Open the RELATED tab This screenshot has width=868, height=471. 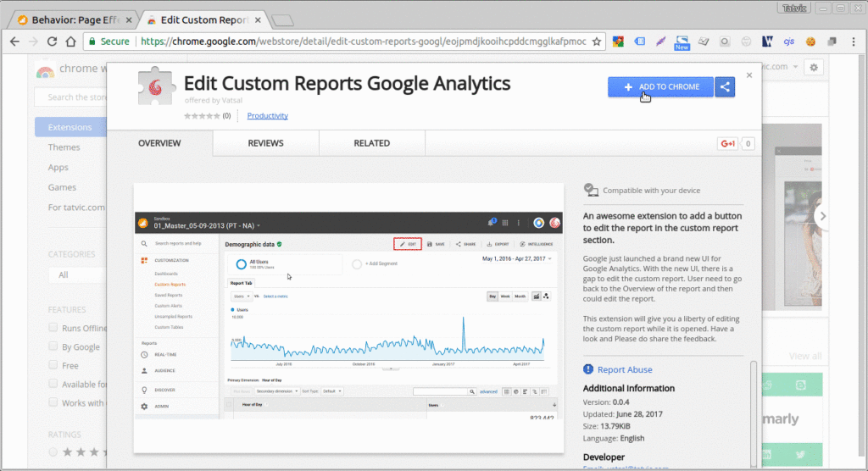(x=372, y=143)
